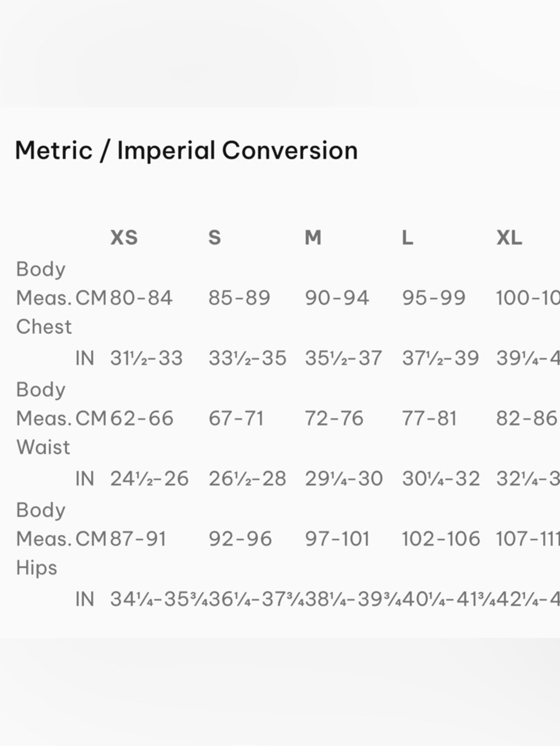
Task: Click waist inches 26½-28 for S
Action: [x=247, y=478]
